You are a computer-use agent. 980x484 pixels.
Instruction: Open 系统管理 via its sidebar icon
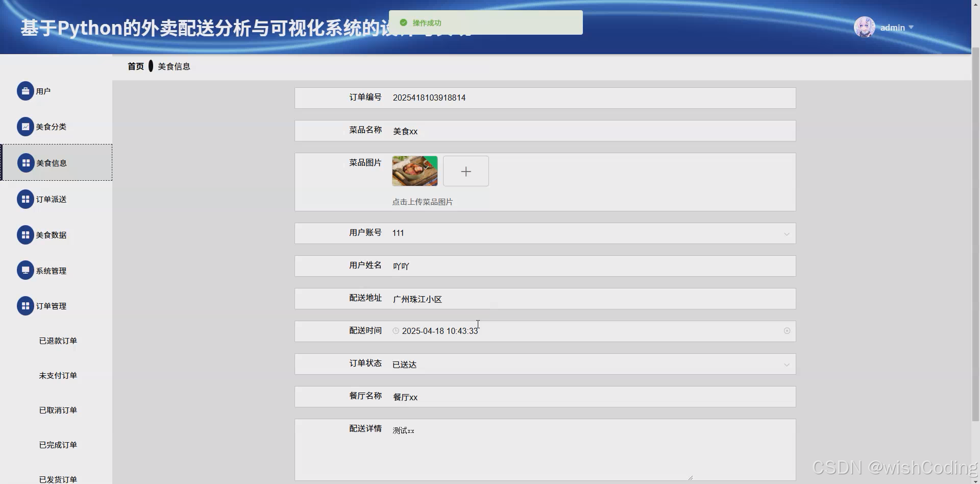tap(26, 270)
